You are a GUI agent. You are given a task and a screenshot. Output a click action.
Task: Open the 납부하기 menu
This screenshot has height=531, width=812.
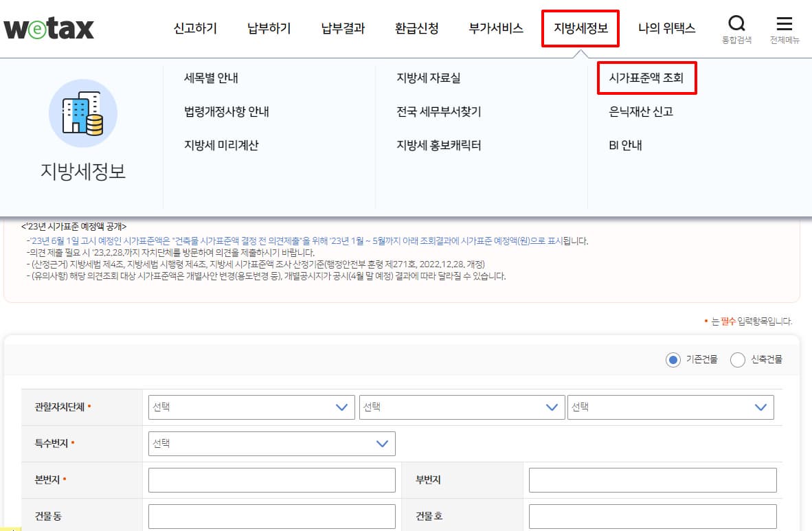point(269,28)
